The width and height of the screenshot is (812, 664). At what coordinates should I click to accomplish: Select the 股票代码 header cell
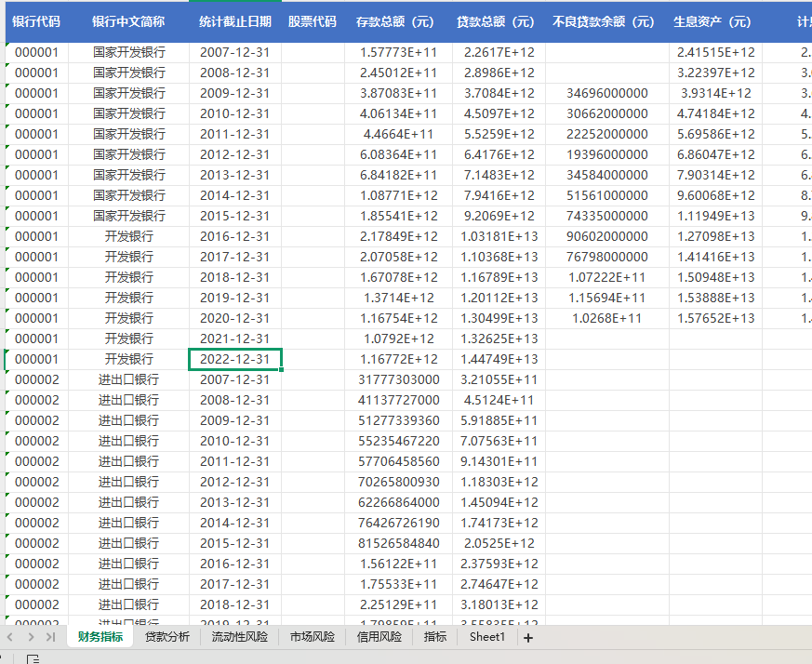click(313, 21)
